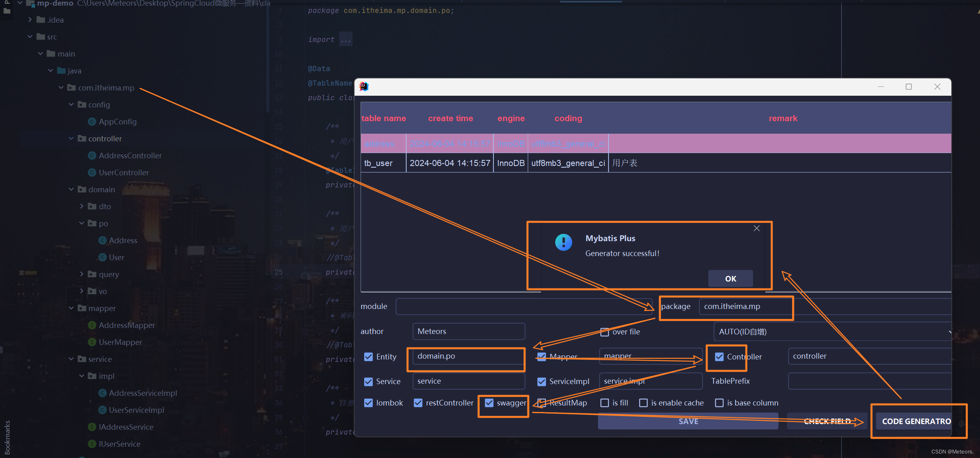
Task: Click the AppConfig class icon
Action: 92,122
